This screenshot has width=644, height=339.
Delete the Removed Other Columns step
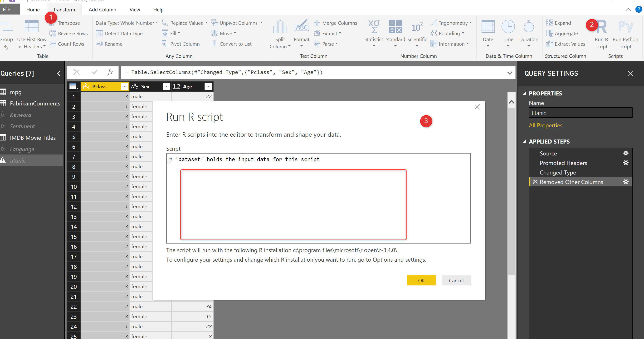click(535, 182)
